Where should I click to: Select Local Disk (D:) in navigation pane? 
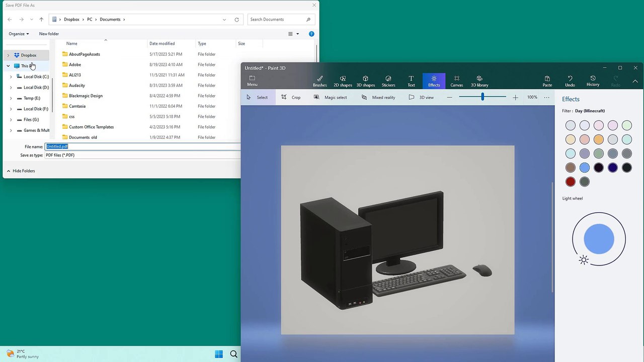36,87
